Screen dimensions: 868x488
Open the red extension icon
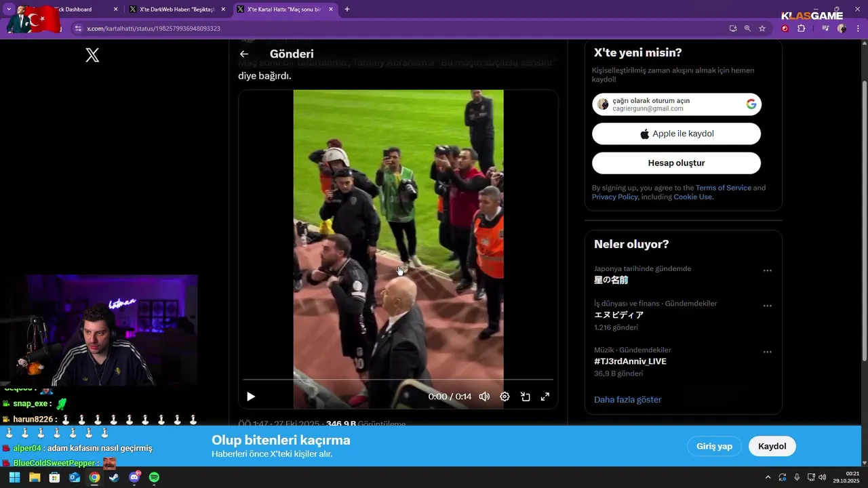785,28
